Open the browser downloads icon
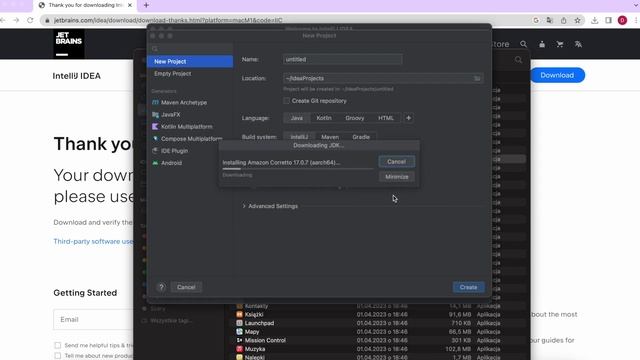 pos(595,20)
